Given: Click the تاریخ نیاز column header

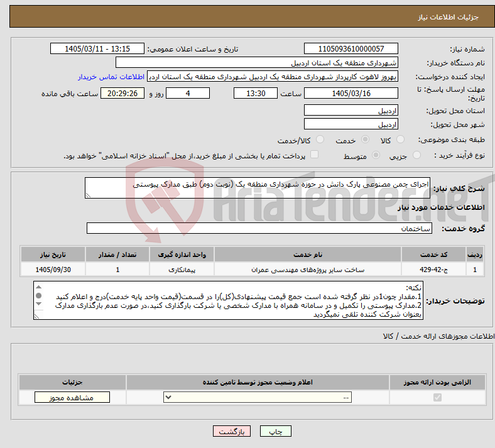Looking at the screenshot, I should pos(53,254).
